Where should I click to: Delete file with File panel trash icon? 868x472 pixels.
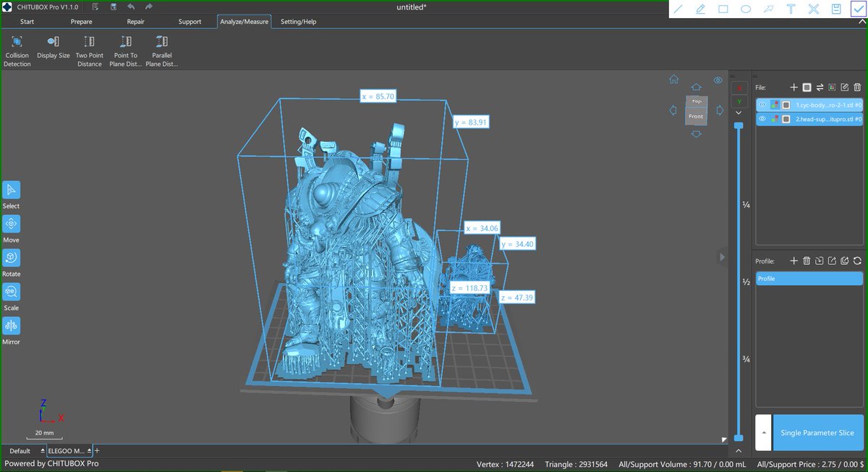(857, 88)
